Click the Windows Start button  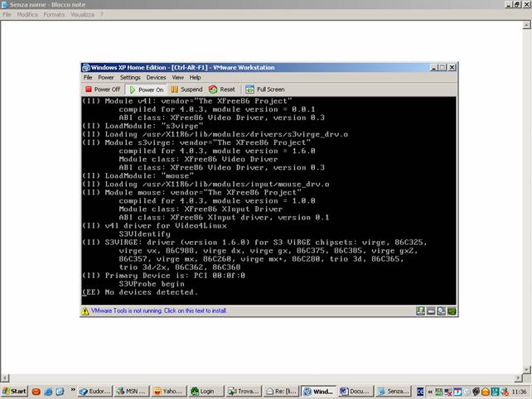click(14, 392)
